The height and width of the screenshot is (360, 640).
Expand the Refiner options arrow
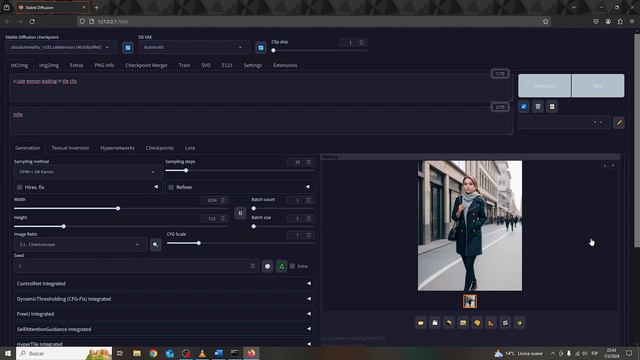click(x=308, y=187)
